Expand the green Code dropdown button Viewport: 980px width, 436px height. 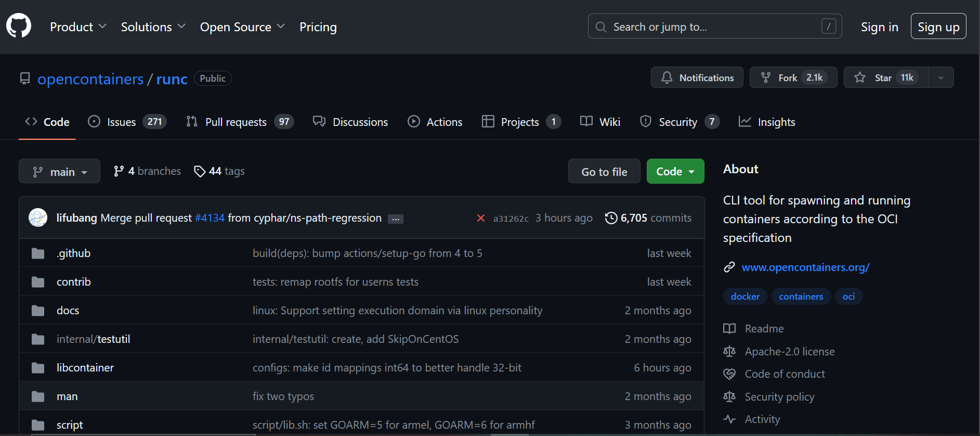pyautogui.click(x=675, y=171)
